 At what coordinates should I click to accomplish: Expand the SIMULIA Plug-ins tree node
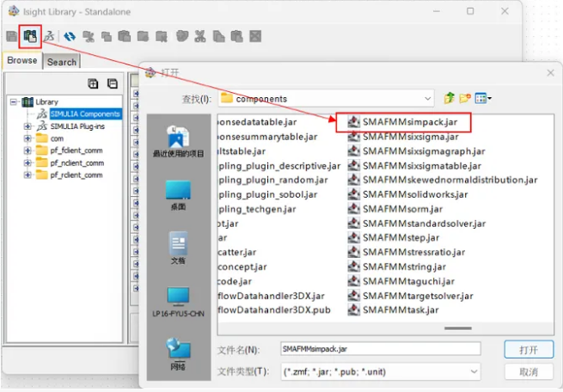[28, 126]
